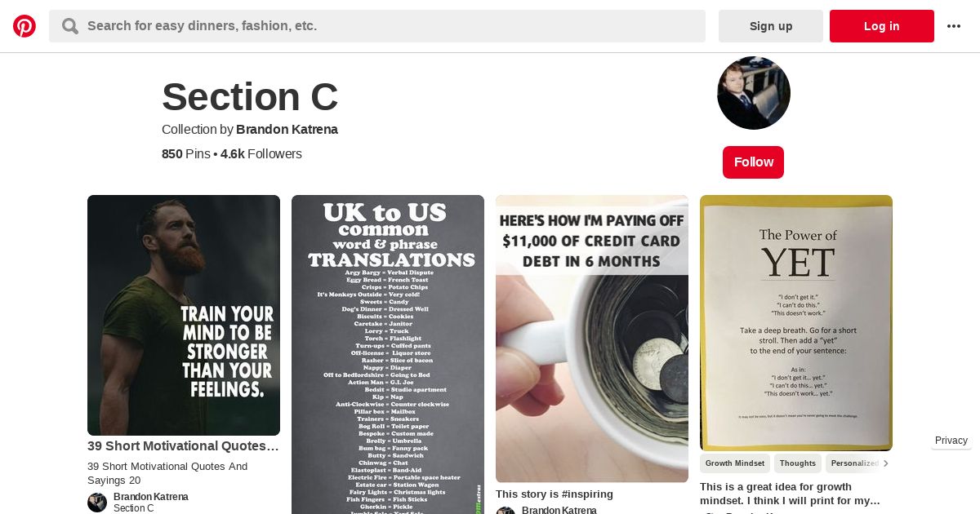
Task: Focus the search for easy dinners field
Action: coord(377,26)
